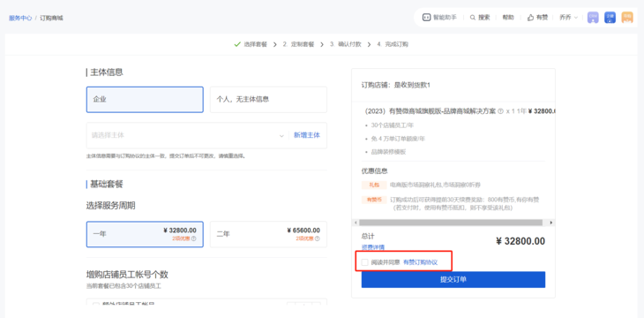
Task: Click the 品牌装修模板 bullet
Action: tap(388, 152)
